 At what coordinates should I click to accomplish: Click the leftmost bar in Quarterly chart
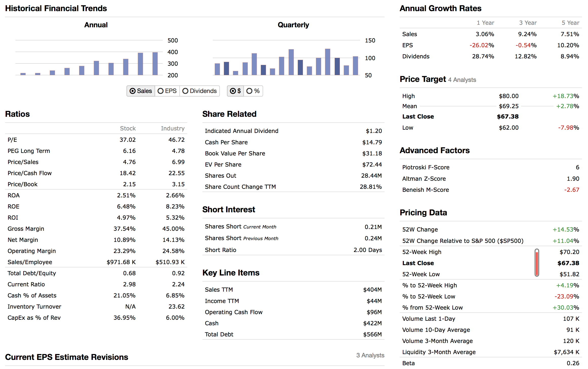click(x=217, y=69)
